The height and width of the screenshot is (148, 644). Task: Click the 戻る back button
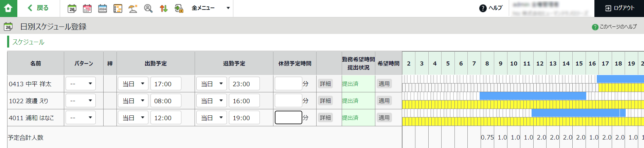tap(38, 8)
